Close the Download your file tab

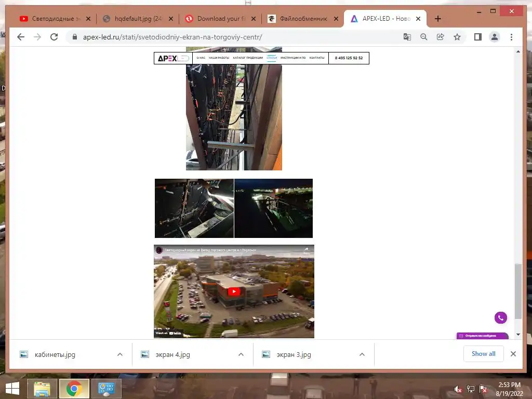[x=254, y=19]
